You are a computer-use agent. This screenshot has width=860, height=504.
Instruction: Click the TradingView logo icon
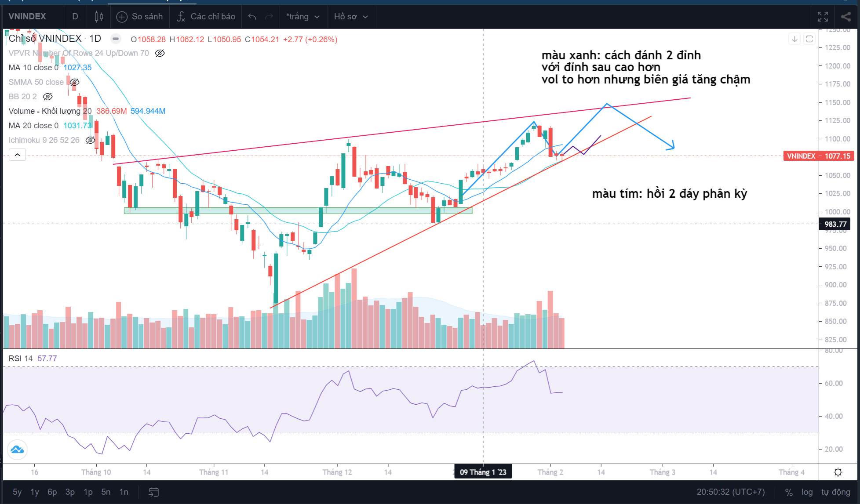[17, 450]
